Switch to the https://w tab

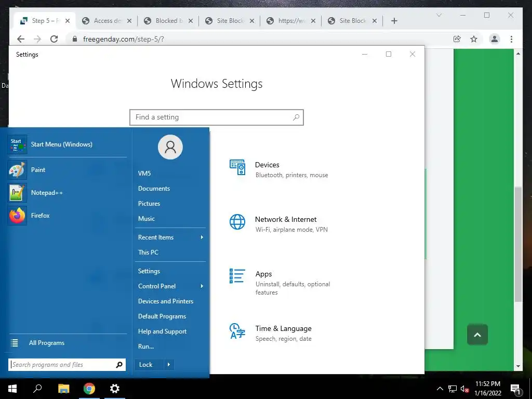coord(291,21)
